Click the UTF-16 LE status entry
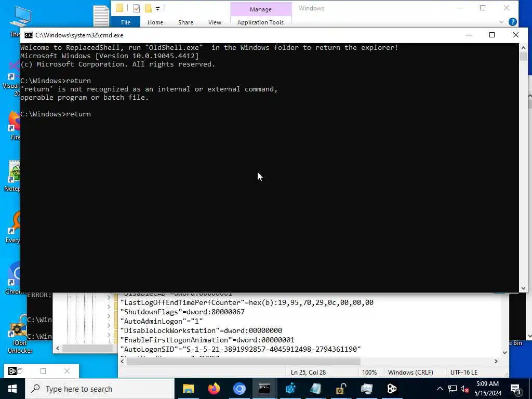Viewport: 532px width, 399px height. (x=464, y=372)
